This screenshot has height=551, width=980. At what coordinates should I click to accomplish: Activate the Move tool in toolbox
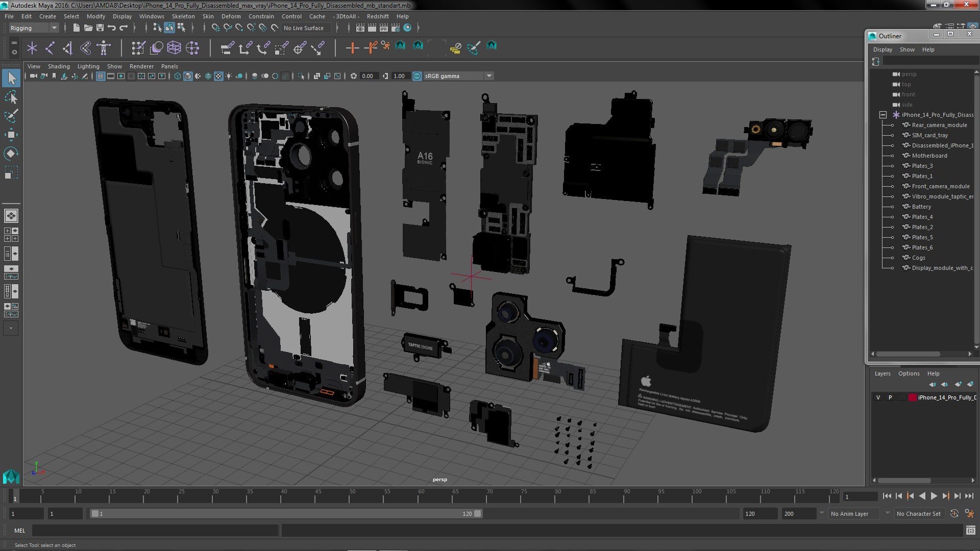tap(11, 135)
